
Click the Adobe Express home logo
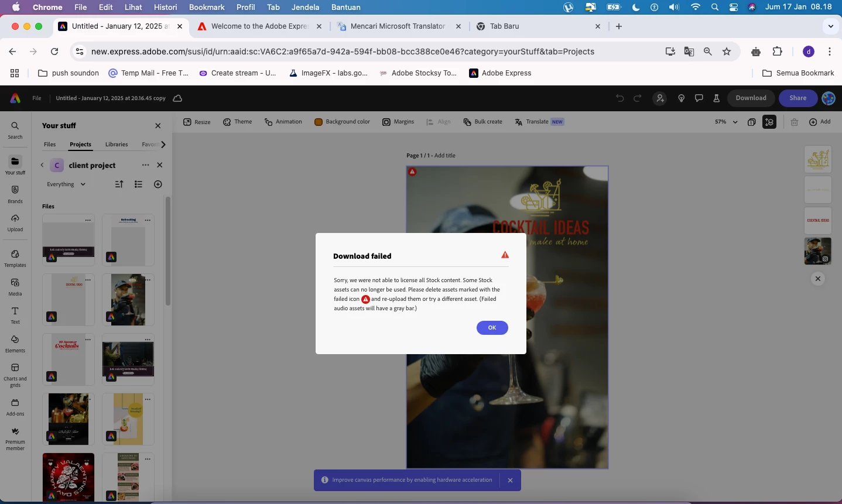tap(15, 98)
